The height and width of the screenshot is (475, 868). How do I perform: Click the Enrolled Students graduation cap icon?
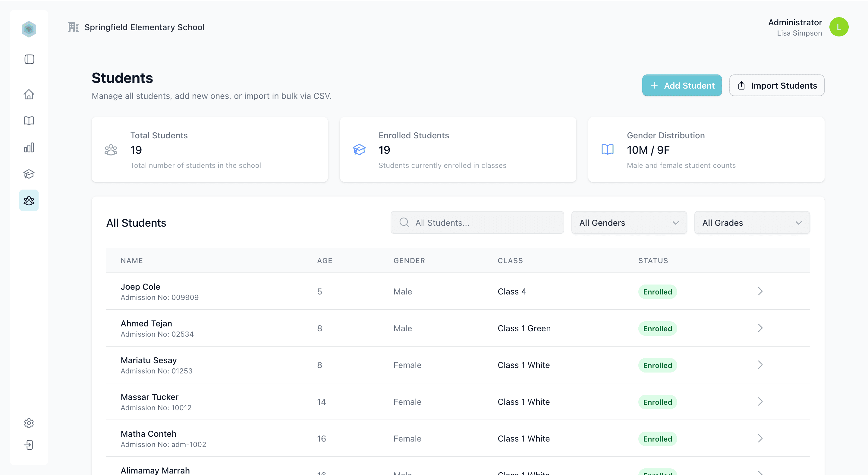(x=359, y=149)
